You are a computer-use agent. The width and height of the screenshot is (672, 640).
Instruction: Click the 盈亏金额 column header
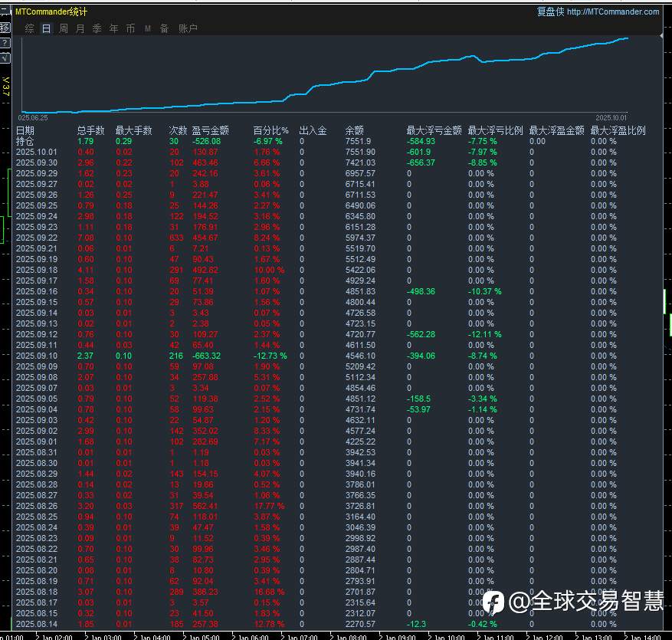(x=210, y=130)
